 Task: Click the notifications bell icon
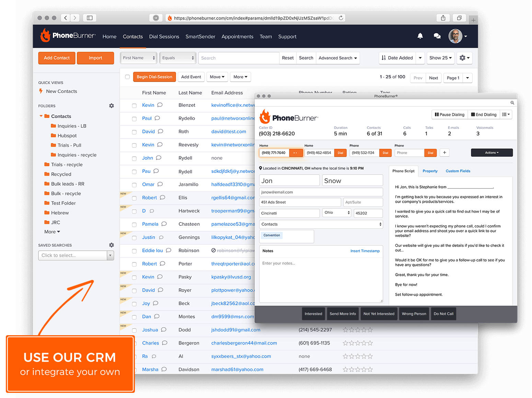point(420,36)
